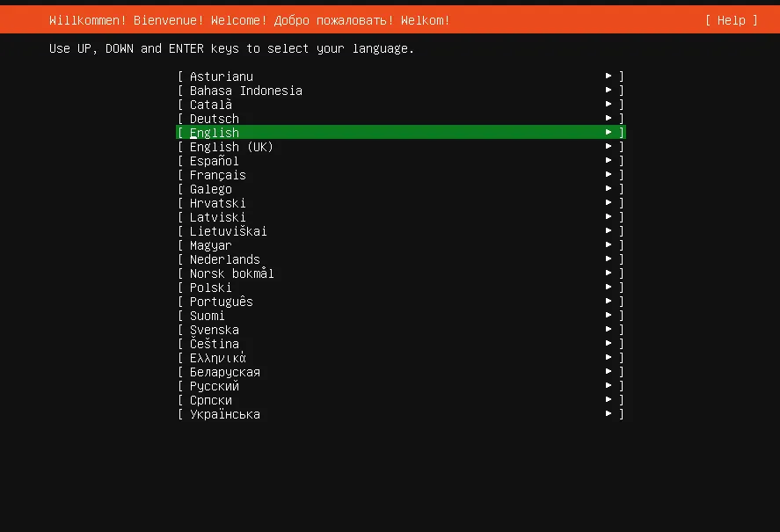Expand the Polski language option arrow

[609, 288]
